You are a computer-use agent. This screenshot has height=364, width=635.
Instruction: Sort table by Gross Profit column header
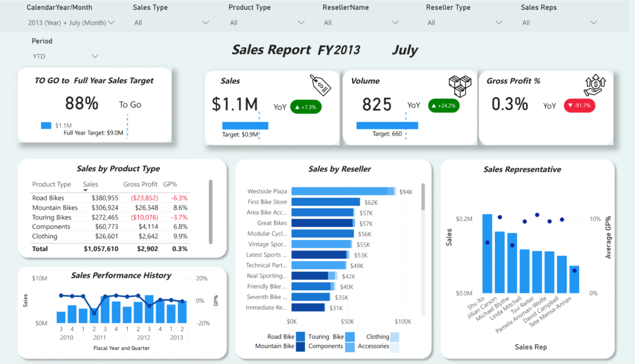pos(140,184)
